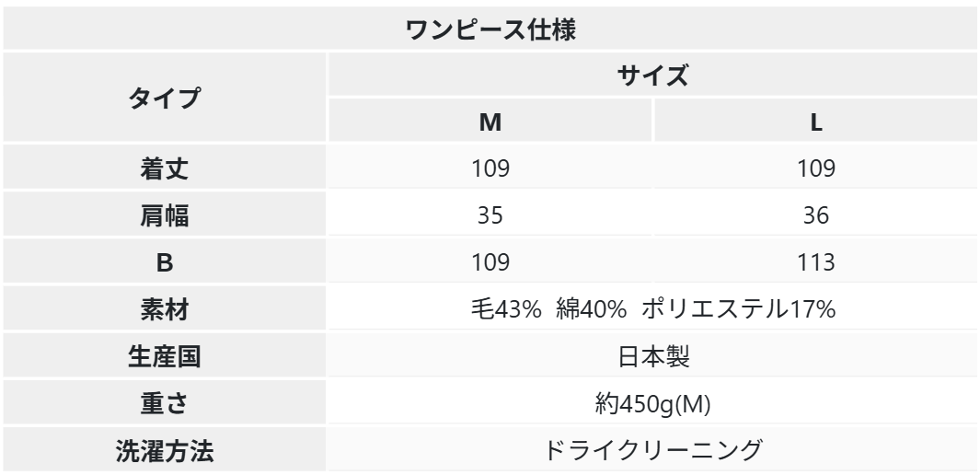Click the 重さ row label
Image resolution: width=980 pixels, height=475 pixels.
point(165,403)
